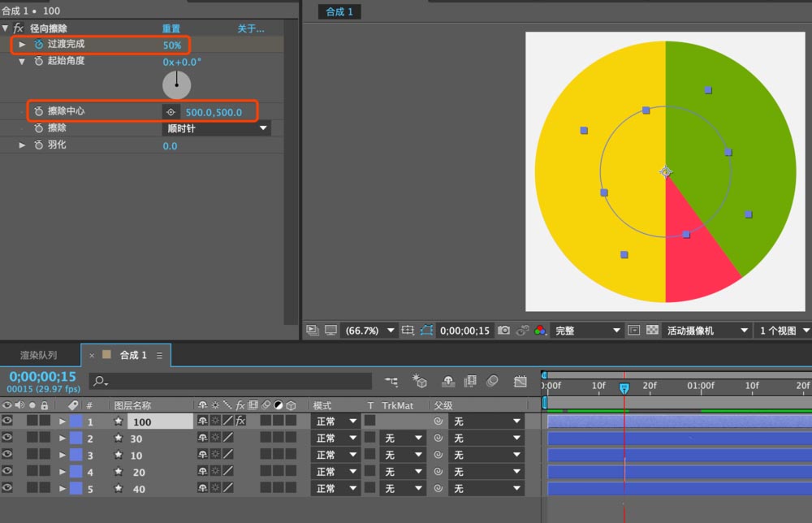Enable motion blur switch in timeline toolbar
The width and height of the screenshot is (812, 523).
(x=492, y=381)
